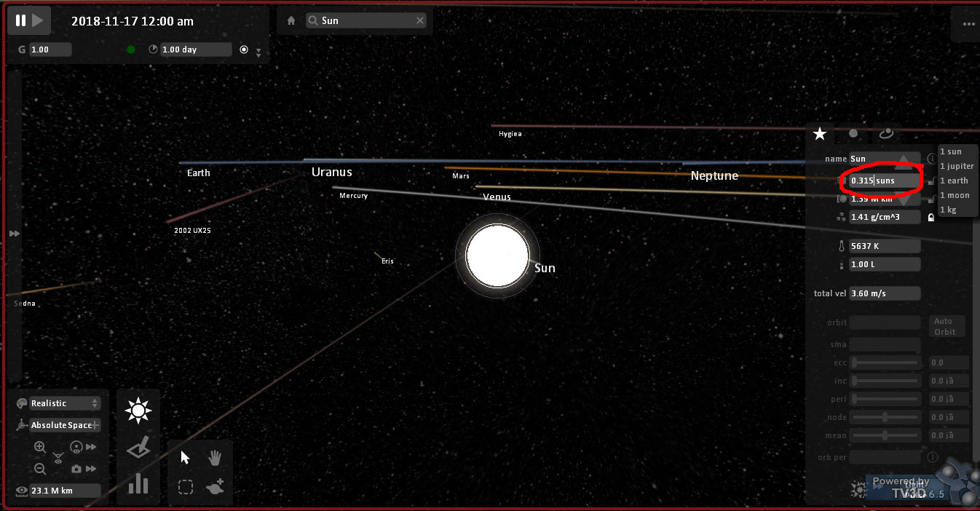Toggle the green status indicator
Image resolution: width=980 pixels, height=511 pixels.
coord(131,49)
